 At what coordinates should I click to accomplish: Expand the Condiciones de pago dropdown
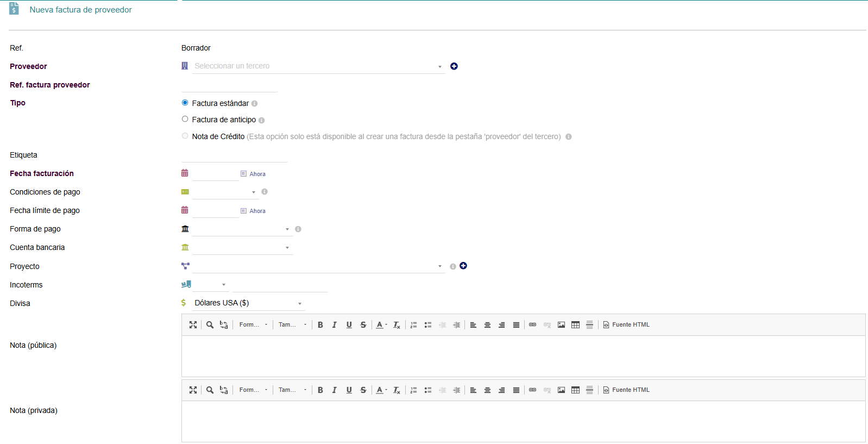[225, 192]
